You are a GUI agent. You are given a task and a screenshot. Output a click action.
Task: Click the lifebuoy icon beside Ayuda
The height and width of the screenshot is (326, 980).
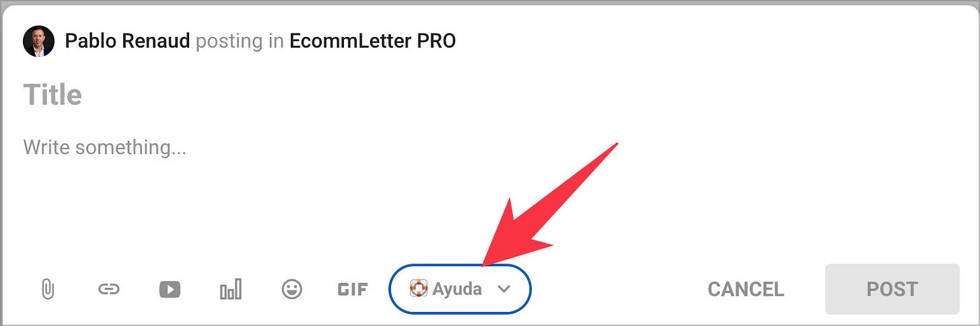(419, 289)
